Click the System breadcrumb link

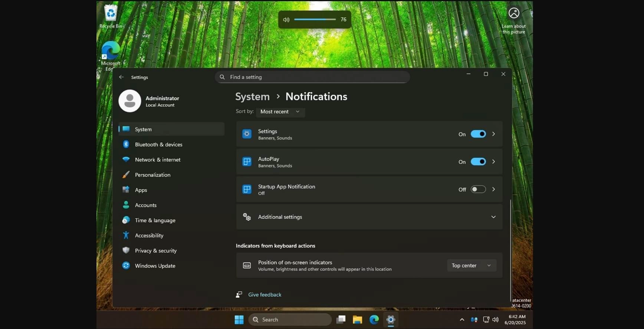point(252,96)
